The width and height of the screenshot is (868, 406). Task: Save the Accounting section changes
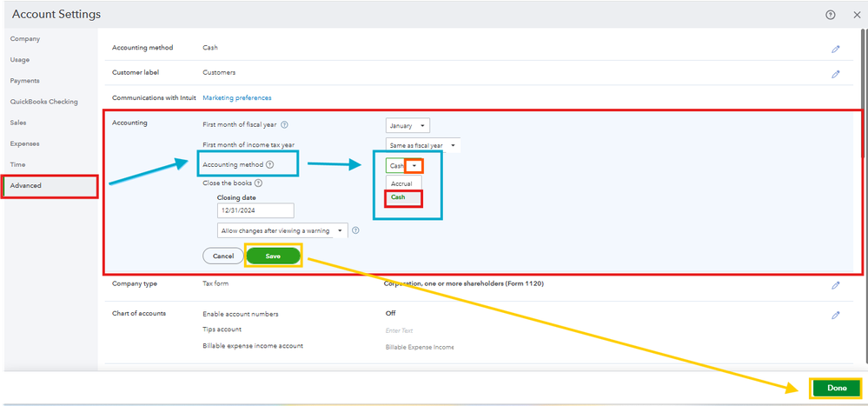pos(273,256)
